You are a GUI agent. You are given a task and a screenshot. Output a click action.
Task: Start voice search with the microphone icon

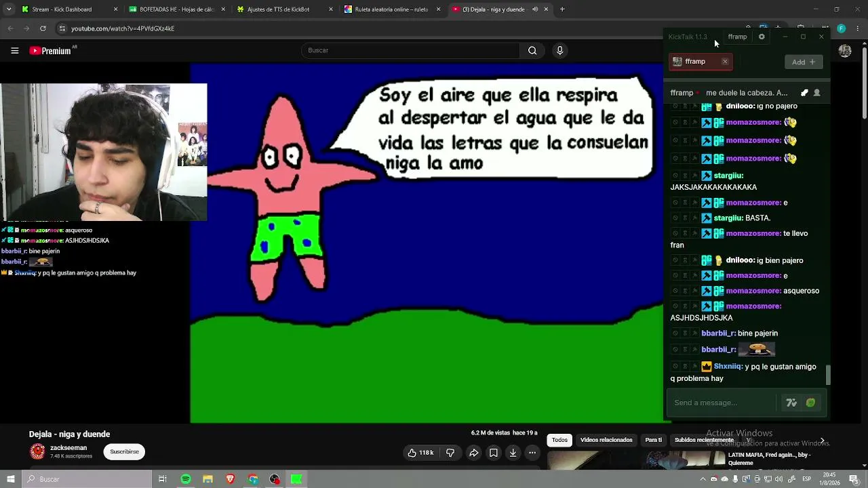coord(559,50)
